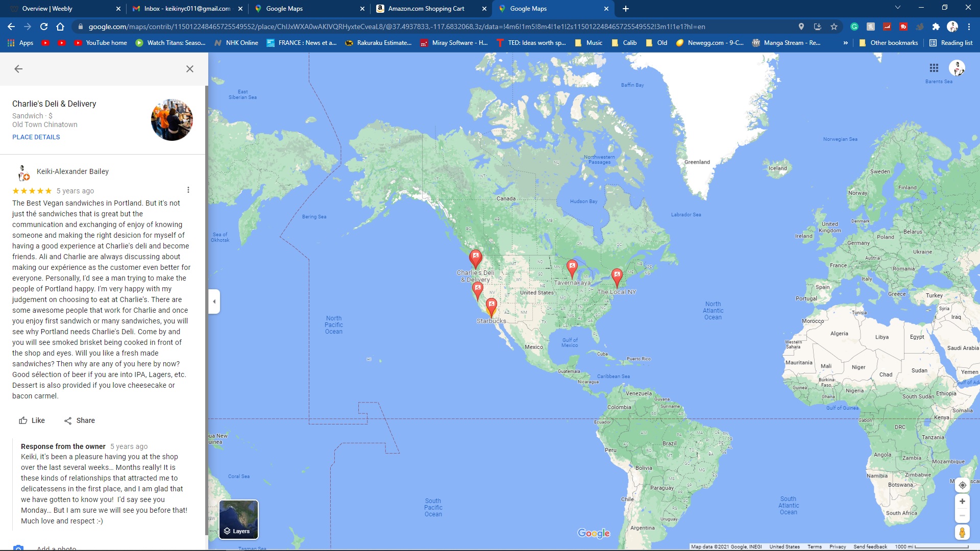The width and height of the screenshot is (980, 551).
Task: Switch to Amazon.com Shopping Cart tab
Action: [x=426, y=9]
